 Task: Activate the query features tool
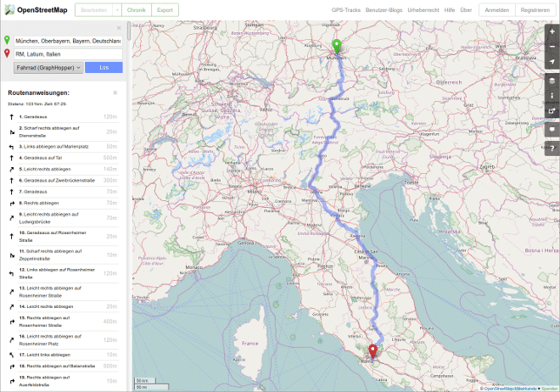pyautogui.click(x=552, y=149)
